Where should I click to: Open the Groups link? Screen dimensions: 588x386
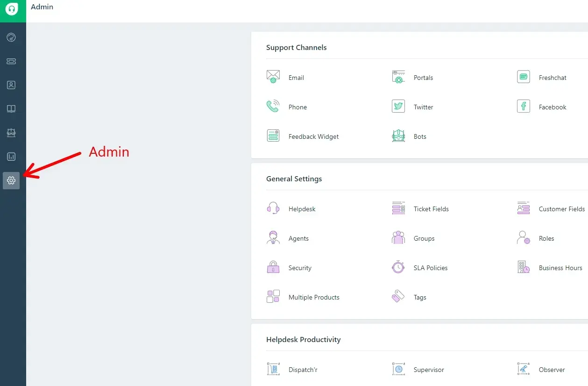coord(424,238)
